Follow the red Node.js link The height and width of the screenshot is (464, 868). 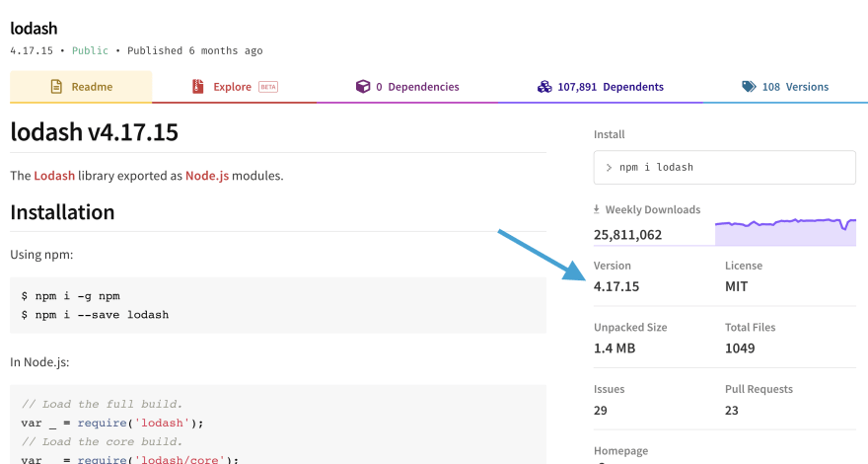(x=207, y=176)
